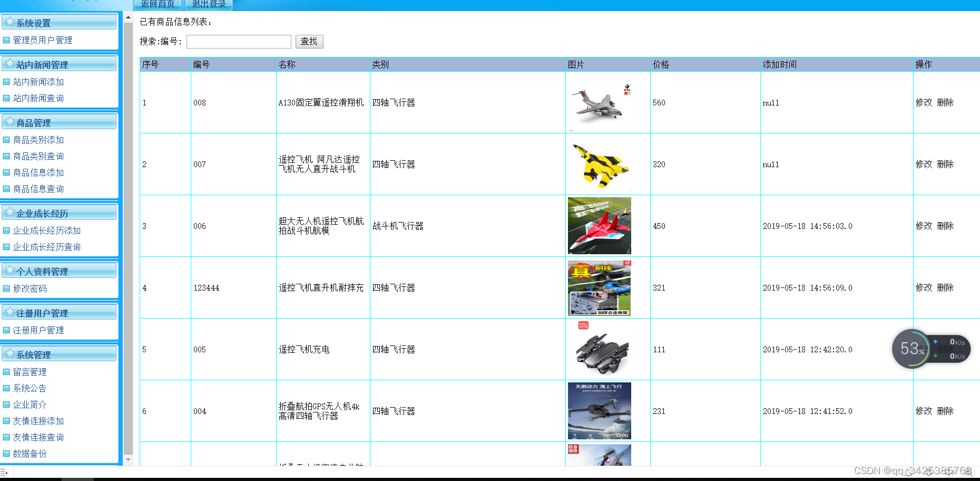Open 商品类别添加 sidebar link

38,140
